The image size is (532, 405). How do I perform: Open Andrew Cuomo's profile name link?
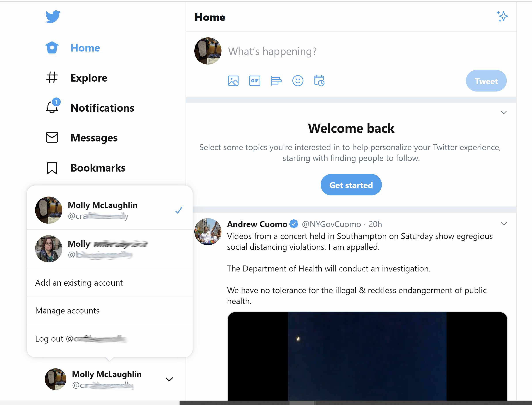tap(257, 224)
